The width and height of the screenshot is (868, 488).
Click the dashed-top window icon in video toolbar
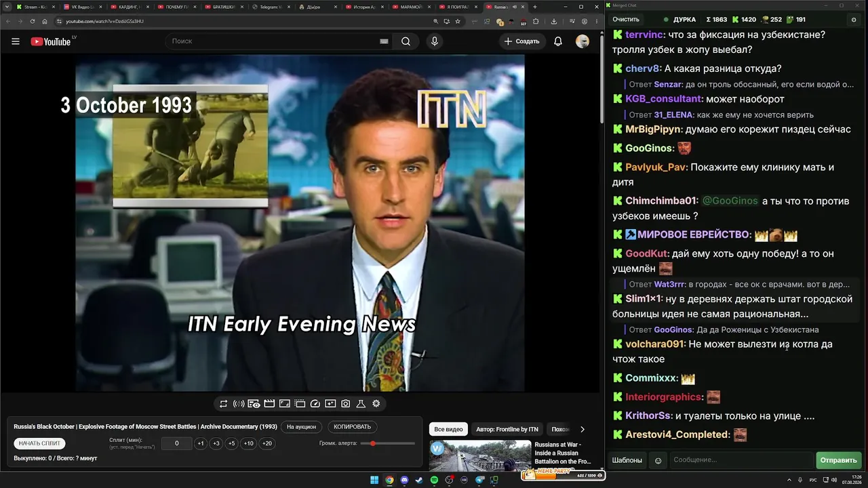300,404
